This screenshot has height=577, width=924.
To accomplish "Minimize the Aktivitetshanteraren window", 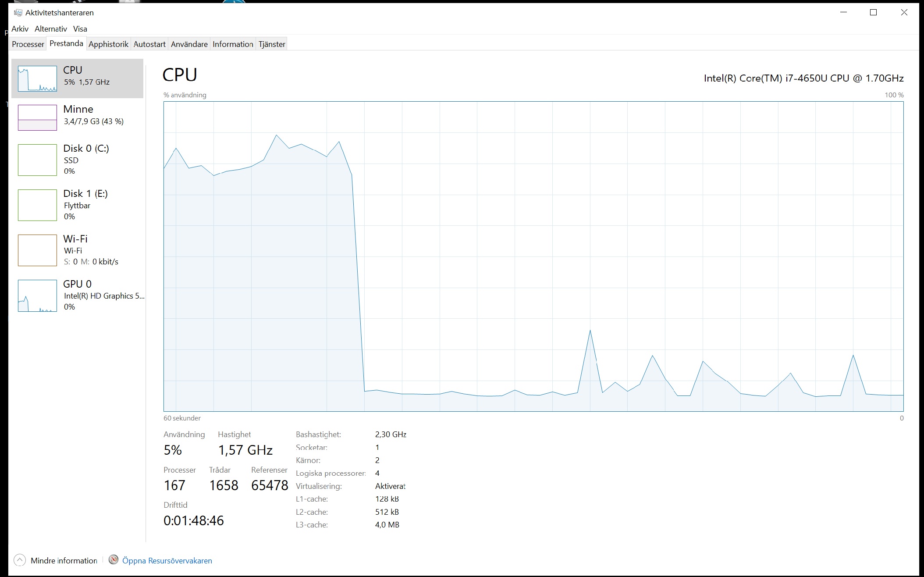I will 843,12.
